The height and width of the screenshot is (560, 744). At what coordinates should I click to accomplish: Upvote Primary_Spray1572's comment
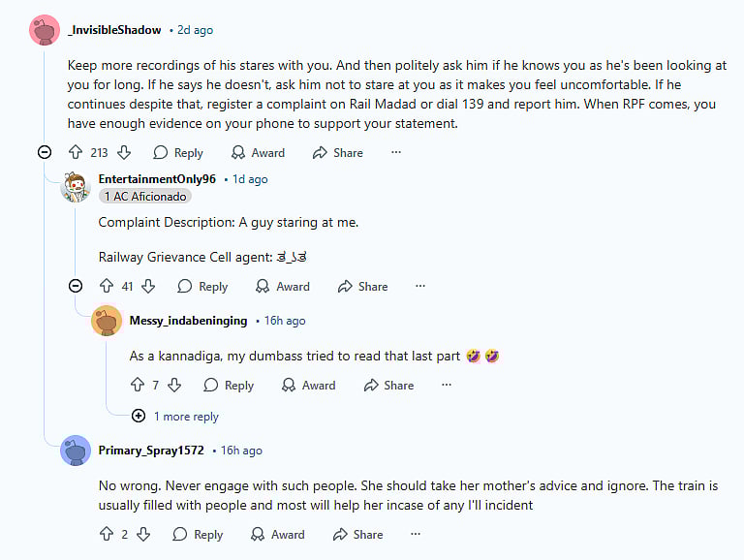[107, 534]
